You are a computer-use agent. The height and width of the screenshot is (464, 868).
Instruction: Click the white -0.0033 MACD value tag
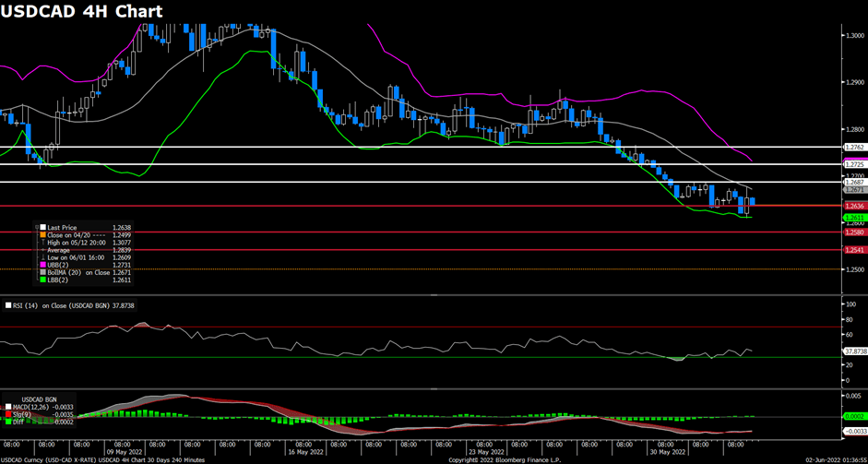click(853, 430)
